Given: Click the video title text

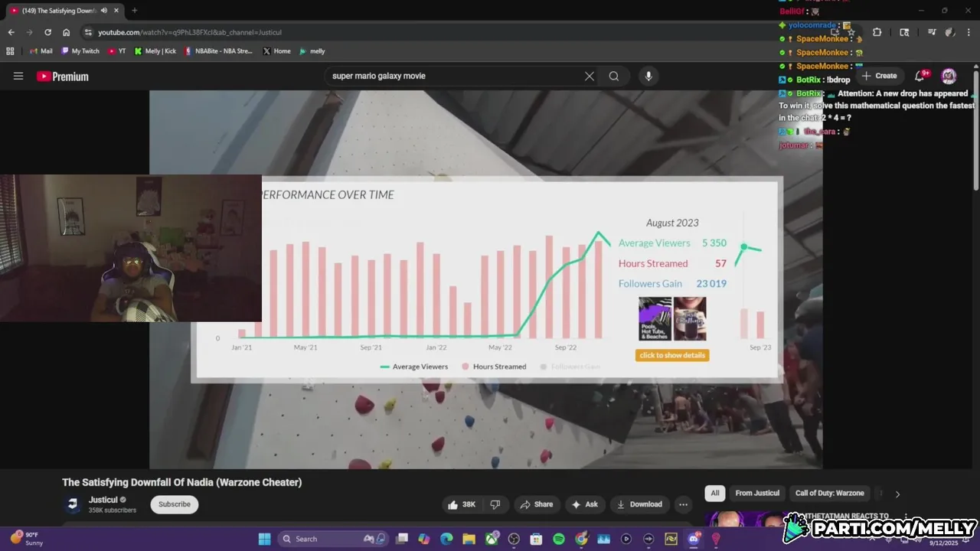Looking at the screenshot, I should 182,482.
